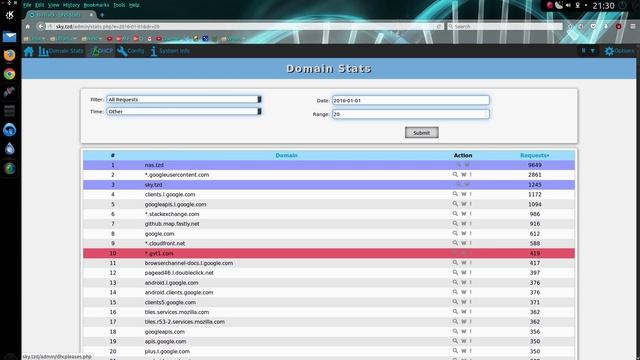The width and height of the screenshot is (640, 360).
Task: Open the KDE application launcher
Action: pos(9,15)
